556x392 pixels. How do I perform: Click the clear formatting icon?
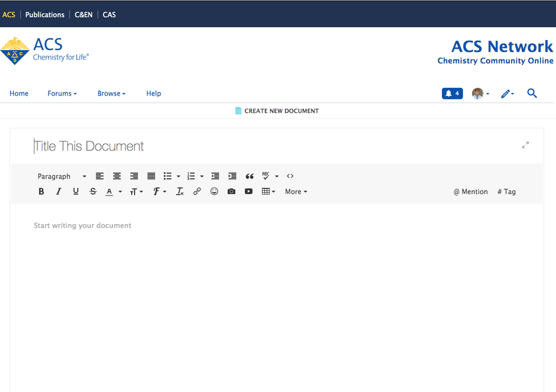[180, 191]
